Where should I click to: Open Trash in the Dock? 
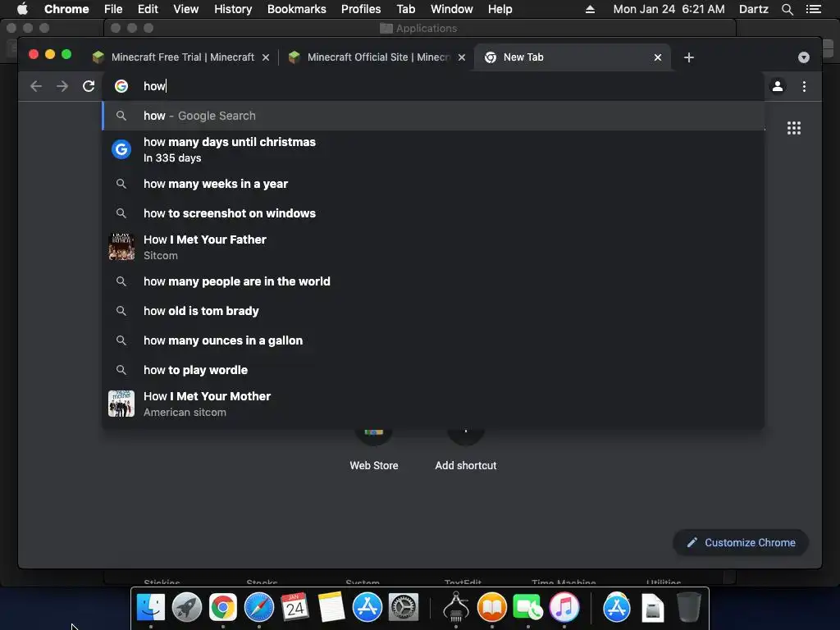click(x=688, y=608)
